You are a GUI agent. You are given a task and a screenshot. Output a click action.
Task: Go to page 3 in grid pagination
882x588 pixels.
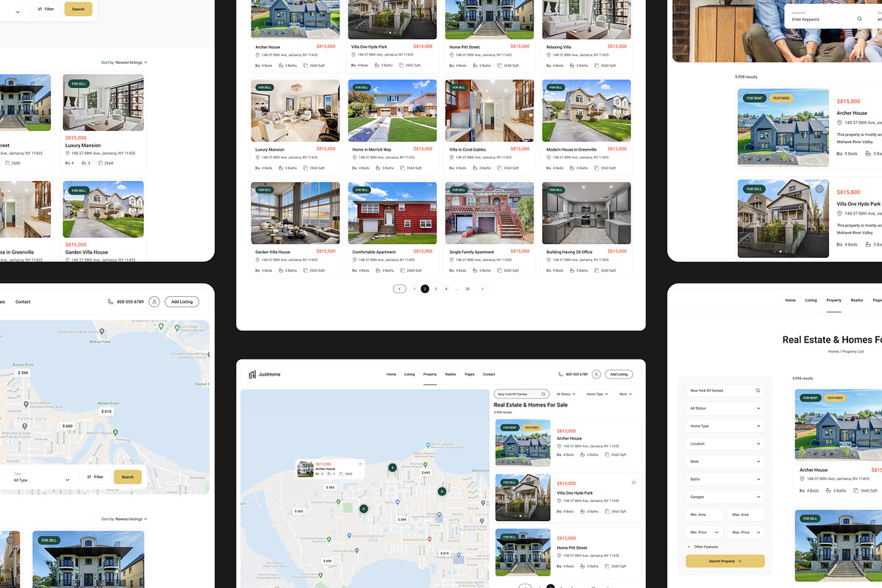[x=436, y=289]
